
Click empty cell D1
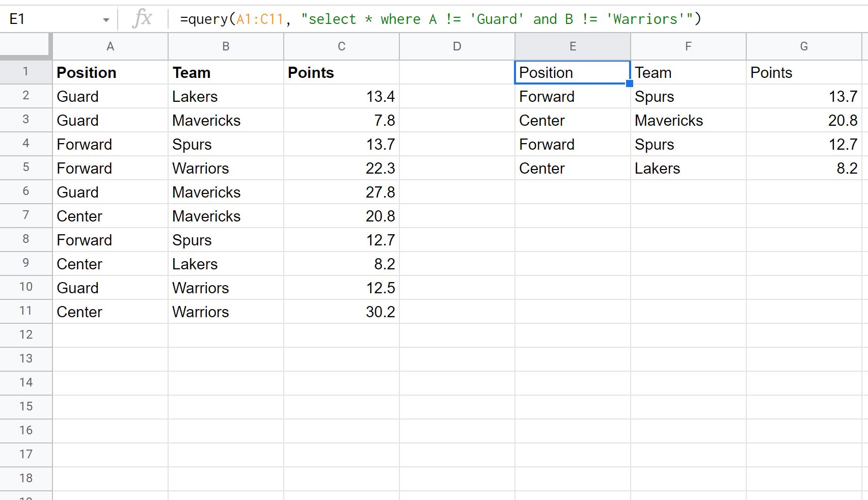point(457,72)
